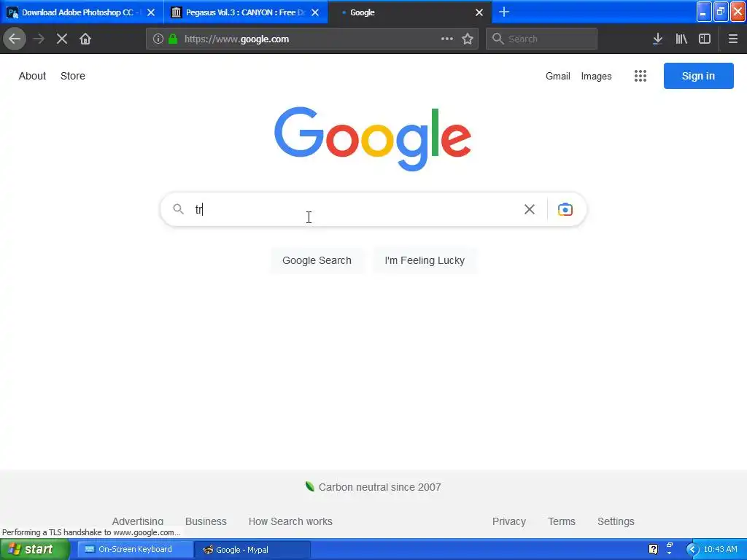This screenshot has width=747, height=560.
Task: Click the magnifier inside Google search box
Action: tap(178, 209)
